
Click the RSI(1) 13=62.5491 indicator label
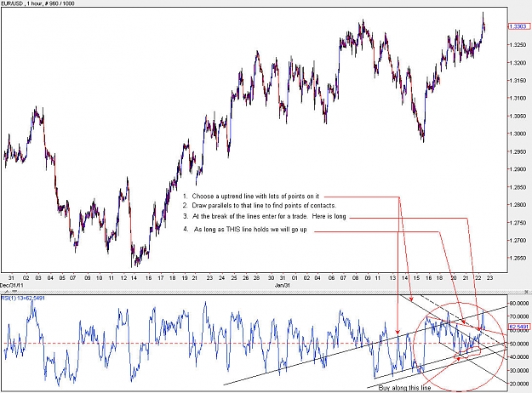tap(23, 298)
